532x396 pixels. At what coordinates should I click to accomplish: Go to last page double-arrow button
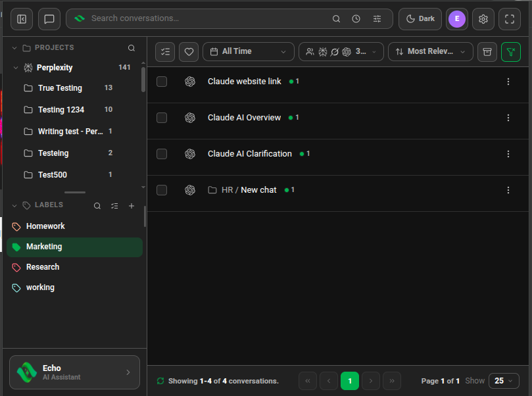391,381
